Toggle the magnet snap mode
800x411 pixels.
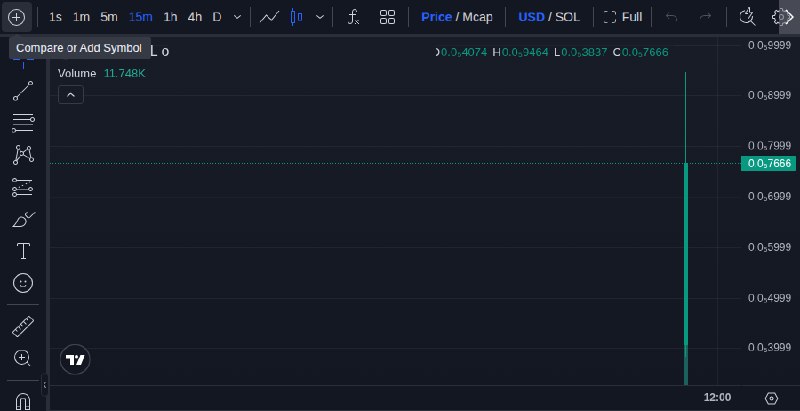point(23,401)
